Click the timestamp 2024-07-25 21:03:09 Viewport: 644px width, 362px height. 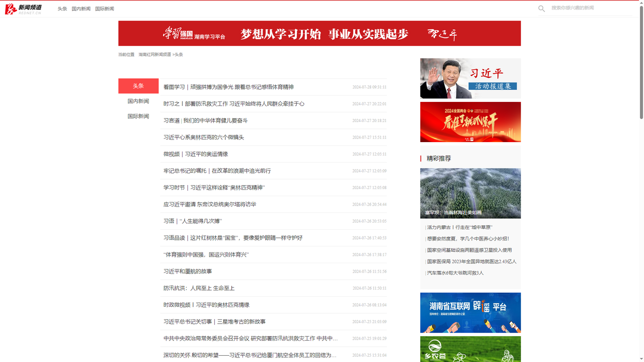click(369, 322)
